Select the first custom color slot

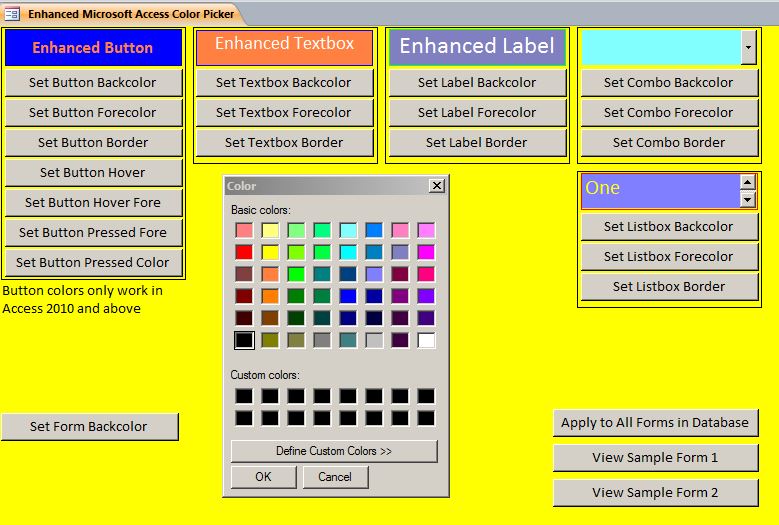point(244,396)
